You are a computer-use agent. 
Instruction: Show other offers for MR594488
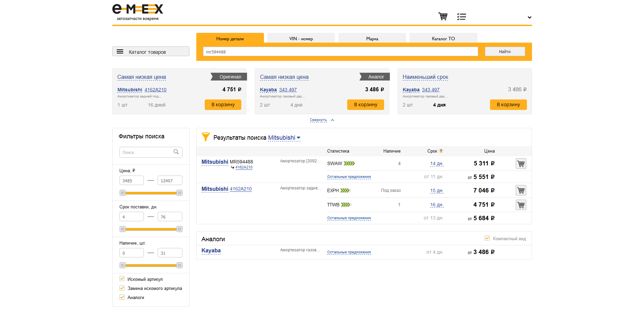[349, 177]
